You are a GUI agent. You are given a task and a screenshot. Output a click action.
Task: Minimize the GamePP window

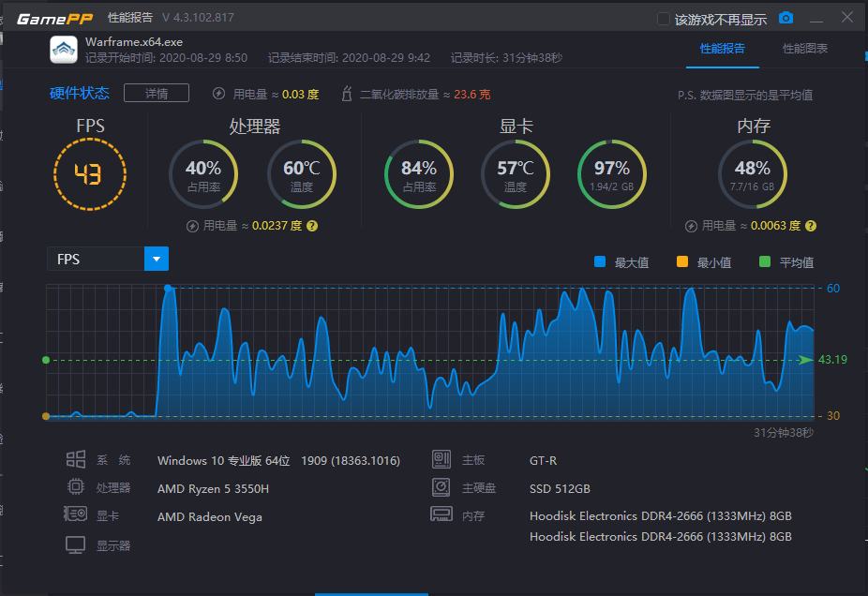click(x=816, y=19)
